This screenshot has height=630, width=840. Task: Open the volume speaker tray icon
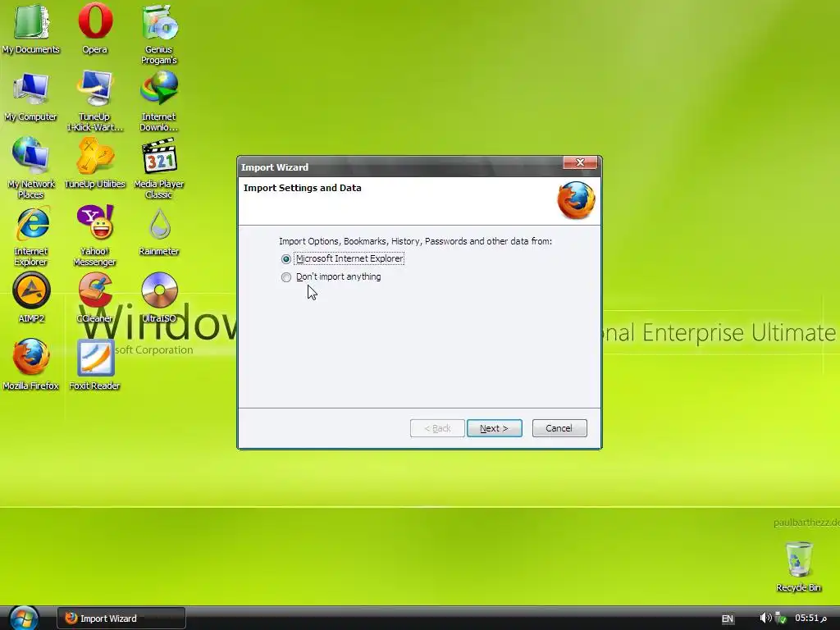point(765,618)
